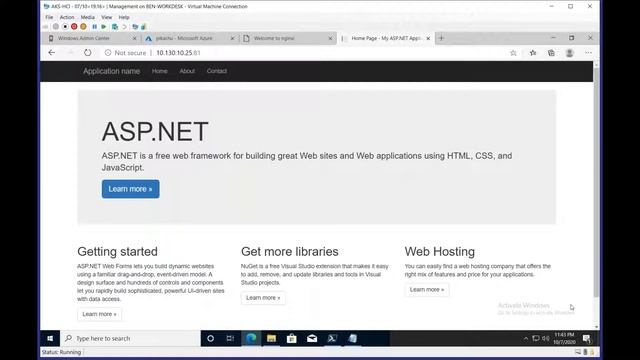Open the File menu

point(49,17)
